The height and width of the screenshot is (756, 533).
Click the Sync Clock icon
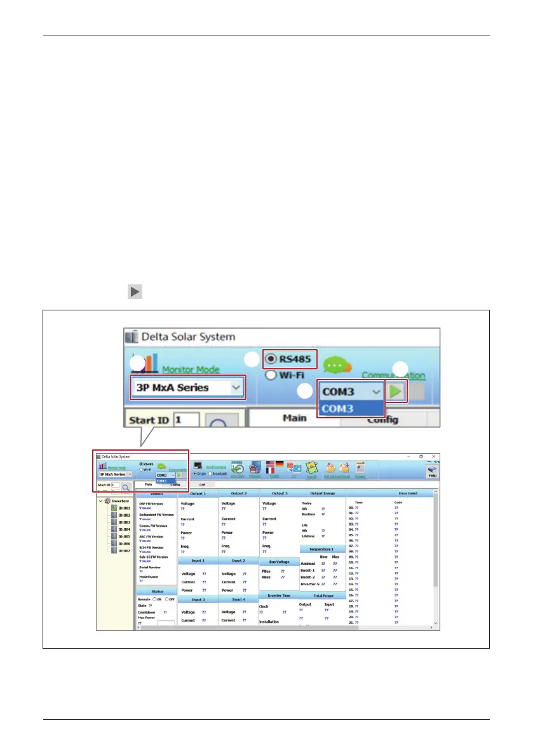[x=237, y=468]
